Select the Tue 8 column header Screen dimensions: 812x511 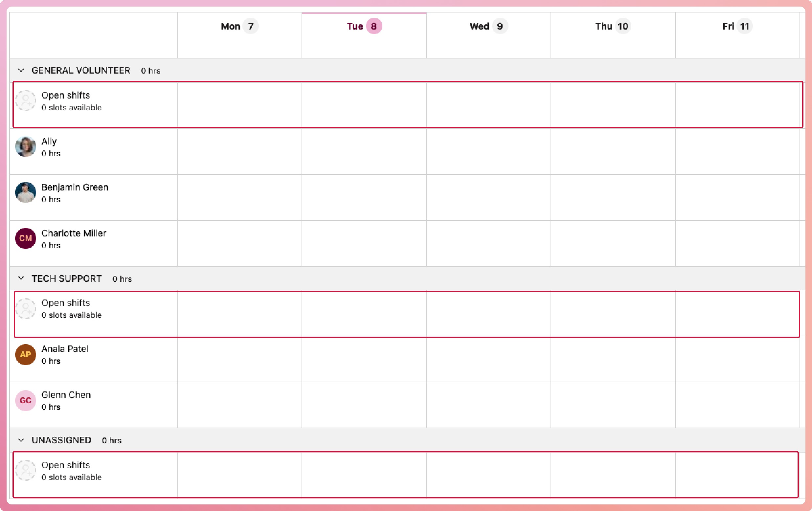click(364, 26)
